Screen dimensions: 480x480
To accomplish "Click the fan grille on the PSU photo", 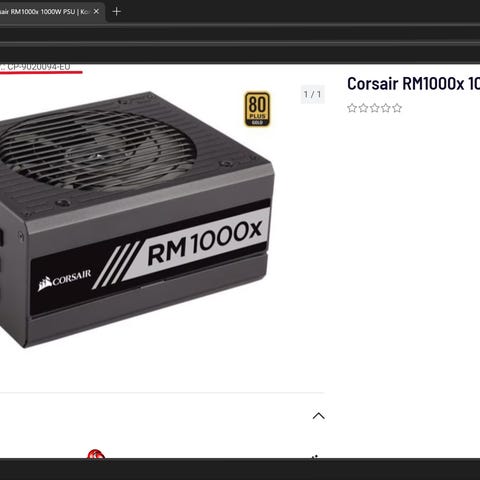I will coord(97,152).
